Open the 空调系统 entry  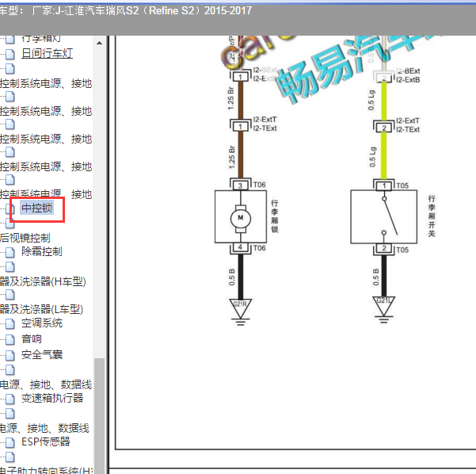coord(42,323)
